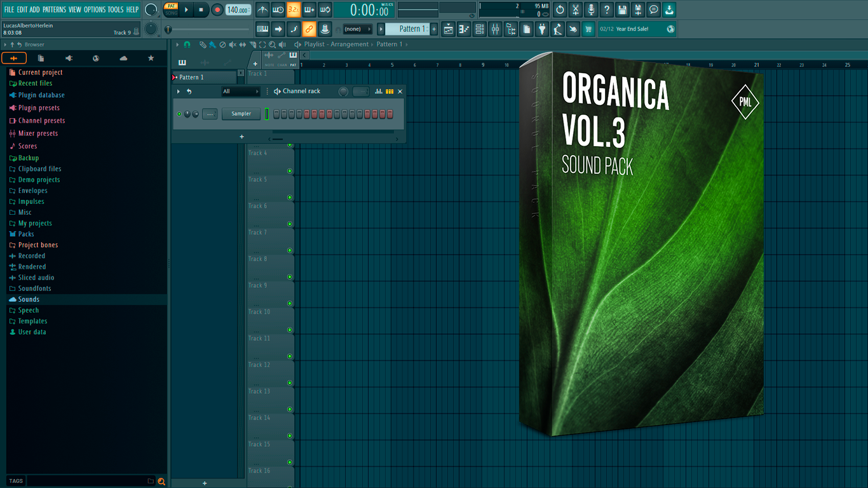Screen dimensions: 868x488
Task: Click the shopping cart content library icon
Action: 588,29
